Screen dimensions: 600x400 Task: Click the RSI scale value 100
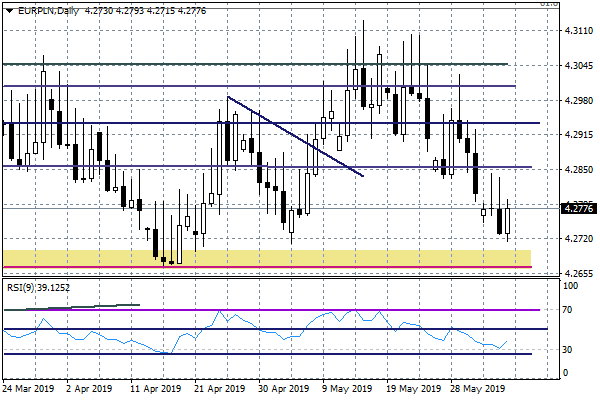tap(572, 286)
